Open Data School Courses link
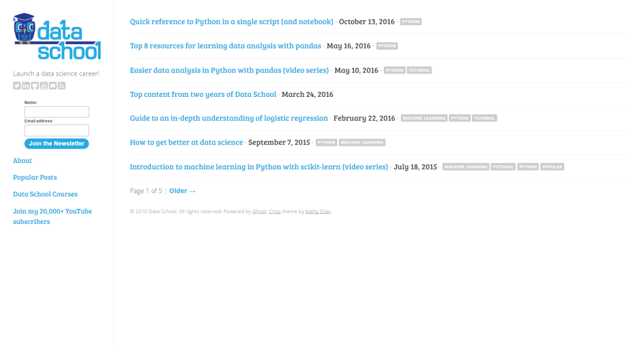 click(x=45, y=194)
